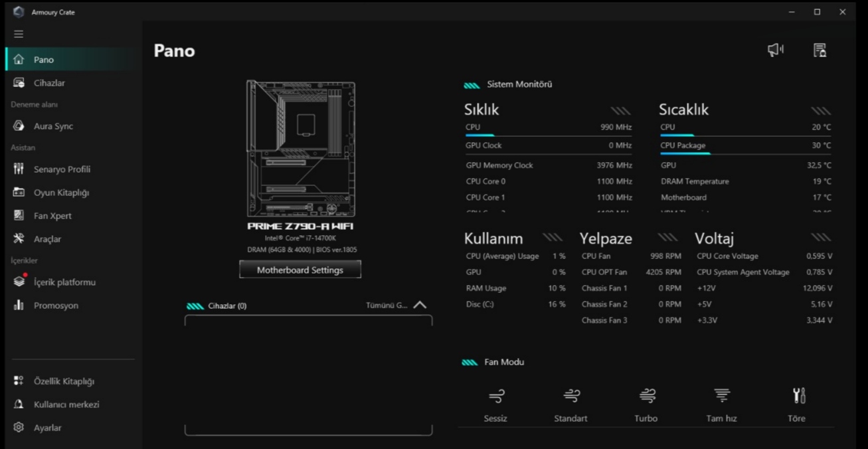This screenshot has height=449, width=868.
Task: Click the Fan Xpert icon
Action: click(x=19, y=215)
